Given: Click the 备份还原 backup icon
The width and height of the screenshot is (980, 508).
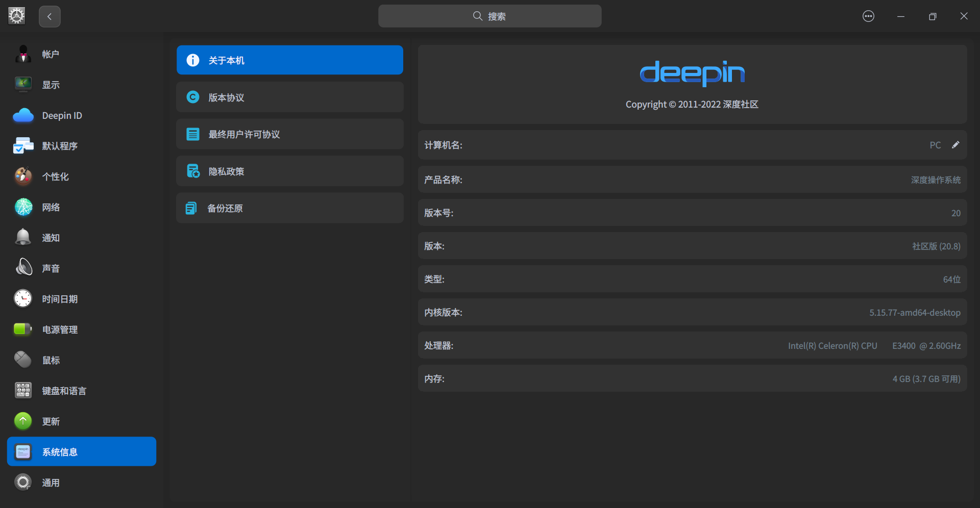Looking at the screenshot, I should tap(191, 208).
